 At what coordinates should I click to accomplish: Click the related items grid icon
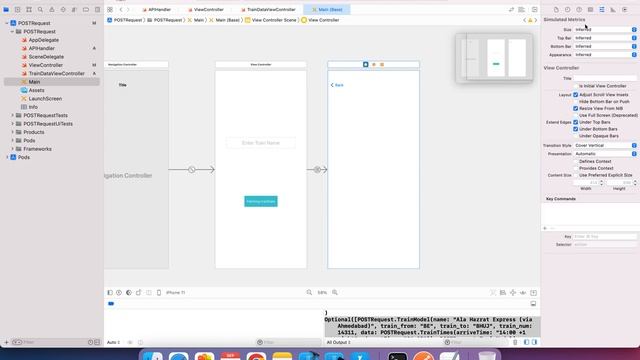click(110, 9)
